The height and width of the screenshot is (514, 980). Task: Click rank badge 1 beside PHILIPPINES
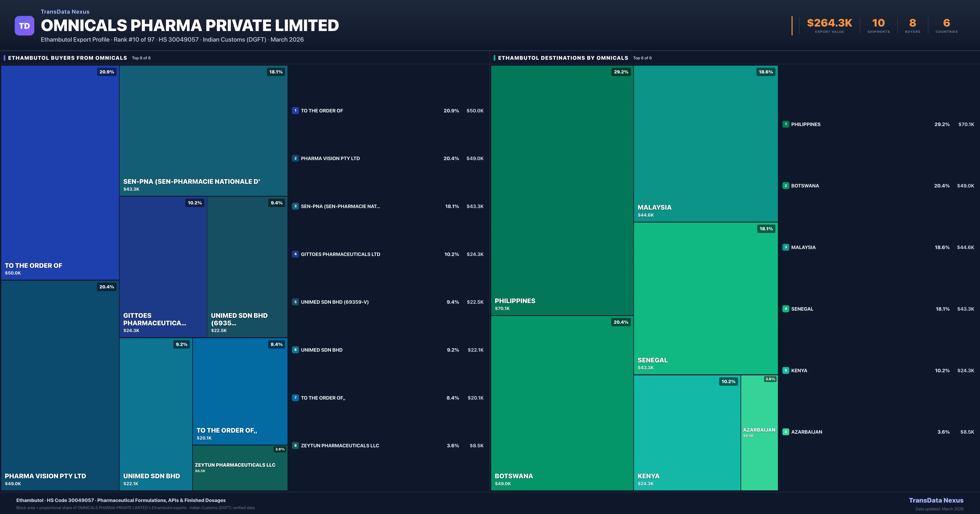coord(786,124)
